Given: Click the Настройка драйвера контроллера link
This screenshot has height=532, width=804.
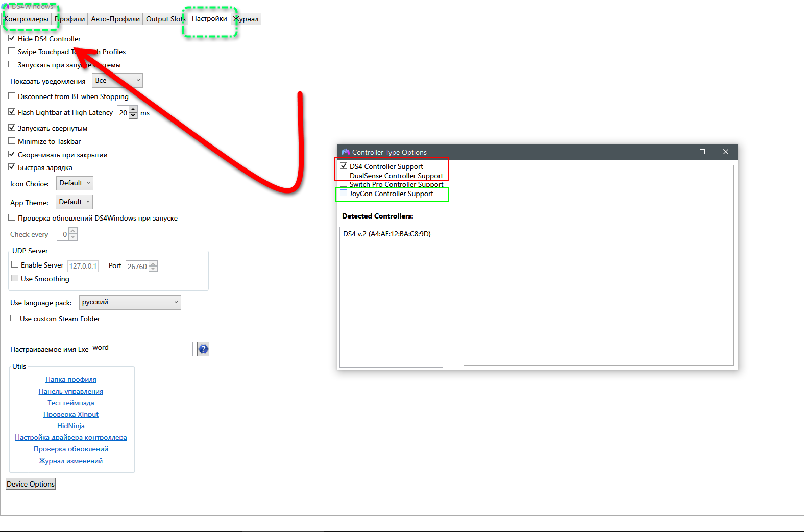Looking at the screenshot, I should (x=71, y=437).
